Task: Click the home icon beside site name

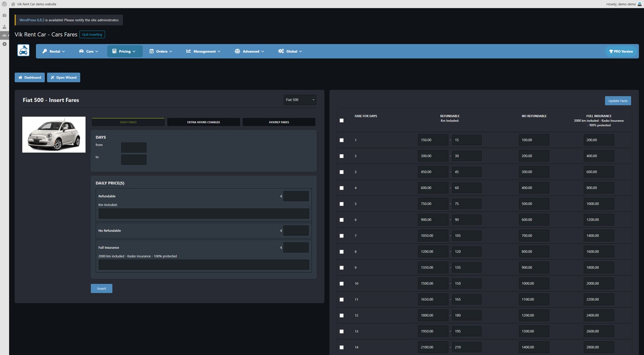Action: coord(13,4)
